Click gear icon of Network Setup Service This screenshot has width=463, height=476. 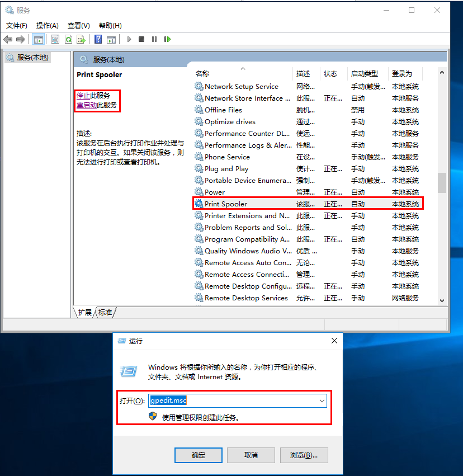pyautogui.click(x=199, y=86)
